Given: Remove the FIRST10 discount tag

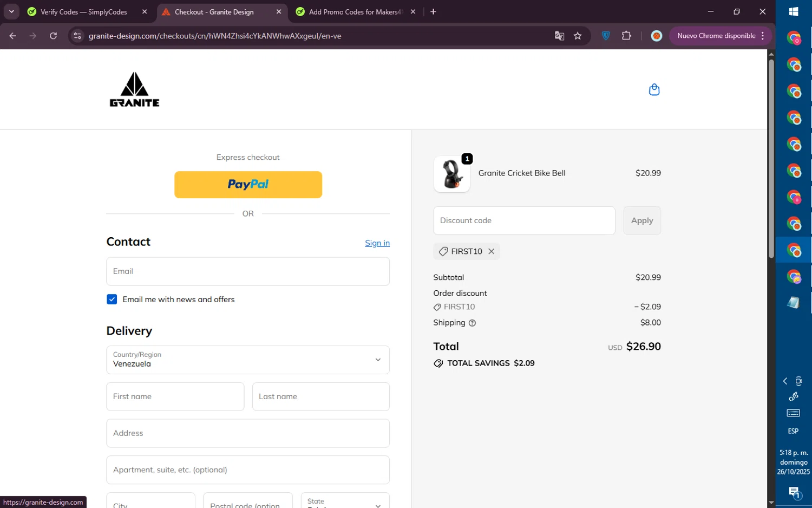Looking at the screenshot, I should pos(492,251).
